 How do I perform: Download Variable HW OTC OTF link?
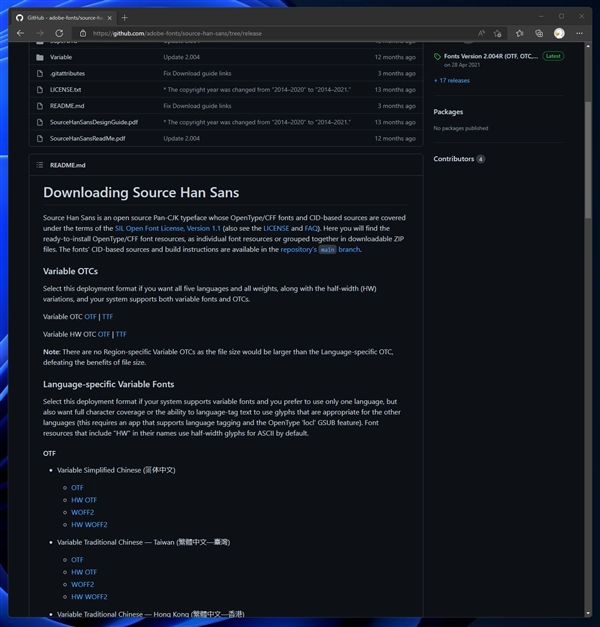104,334
